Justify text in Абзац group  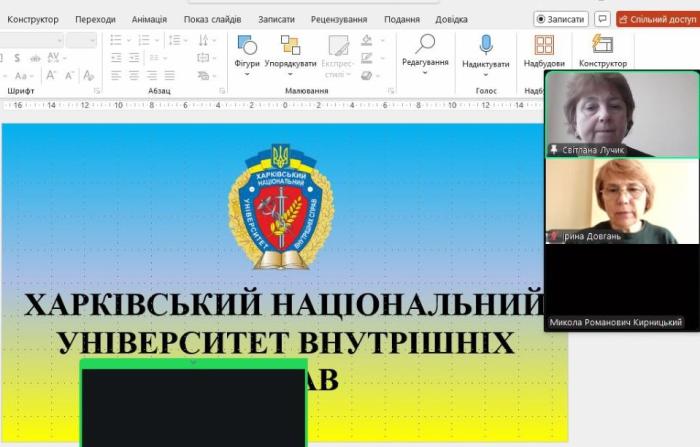[170, 75]
